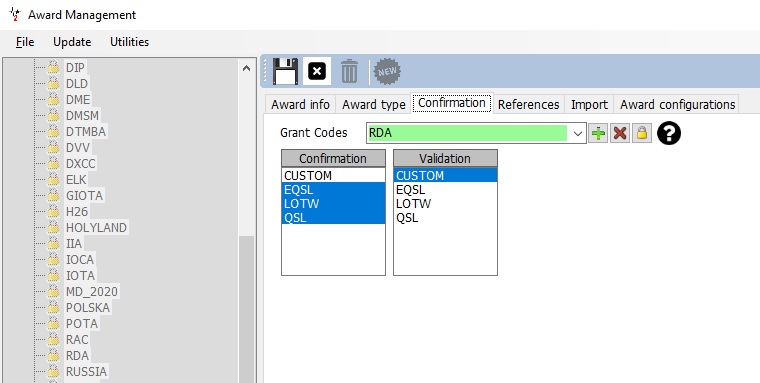
Task: Click the yellow padlock icon
Action: [x=642, y=133]
